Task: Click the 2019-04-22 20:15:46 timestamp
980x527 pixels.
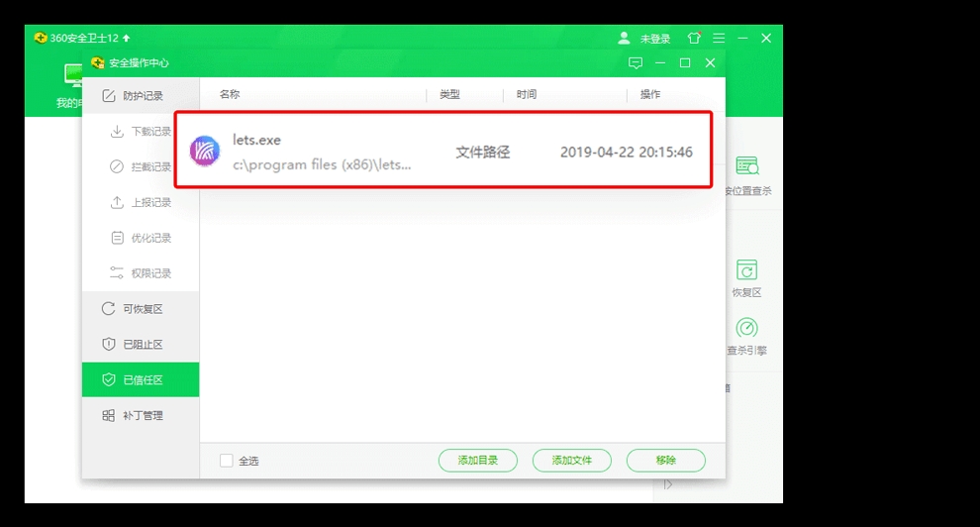Action: point(627,152)
